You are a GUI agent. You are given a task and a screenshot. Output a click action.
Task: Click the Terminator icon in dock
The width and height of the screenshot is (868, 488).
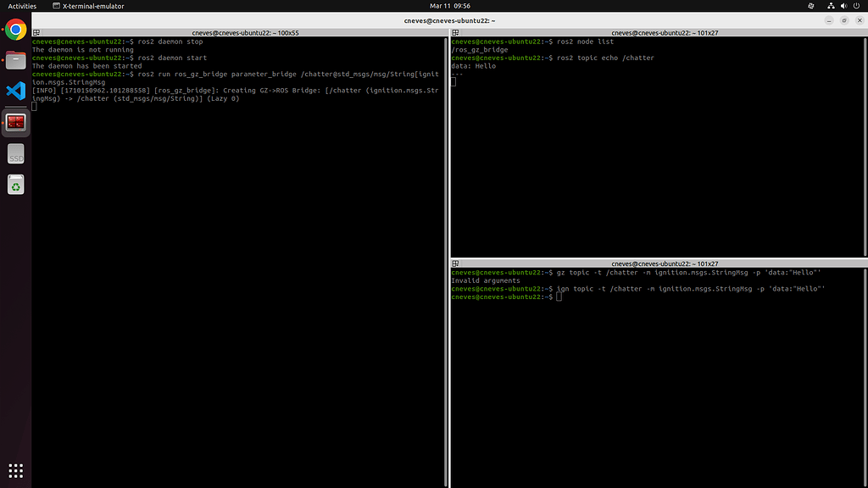click(x=15, y=122)
